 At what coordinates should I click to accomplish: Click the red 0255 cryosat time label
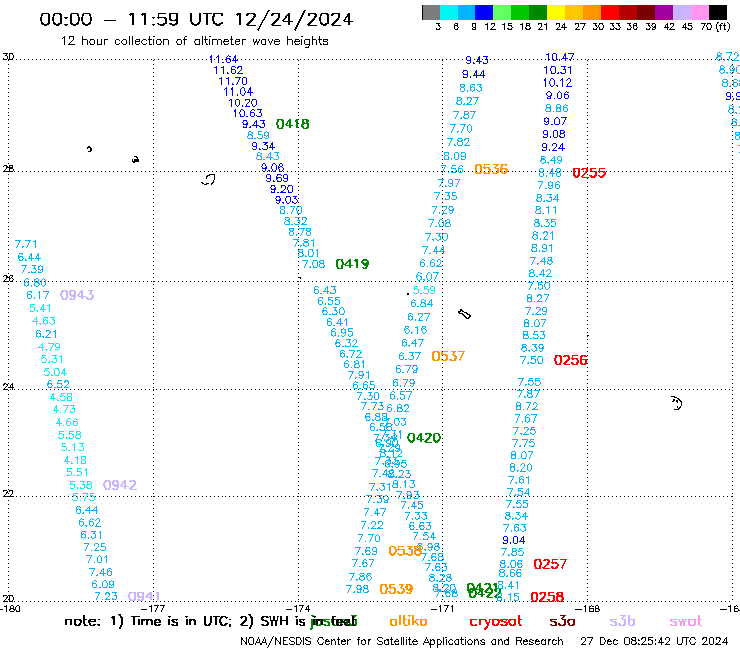(589, 173)
